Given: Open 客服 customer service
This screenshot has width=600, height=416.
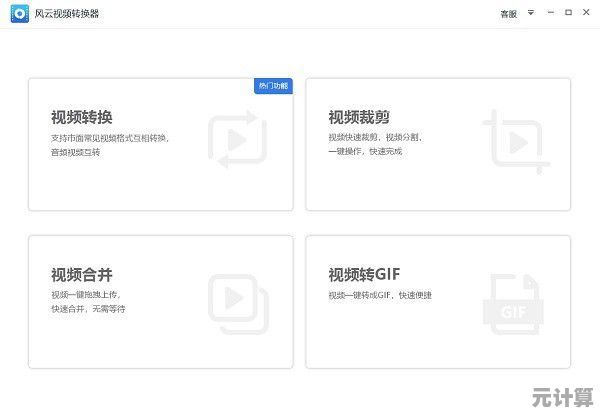Looking at the screenshot, I should click(508, 14).
